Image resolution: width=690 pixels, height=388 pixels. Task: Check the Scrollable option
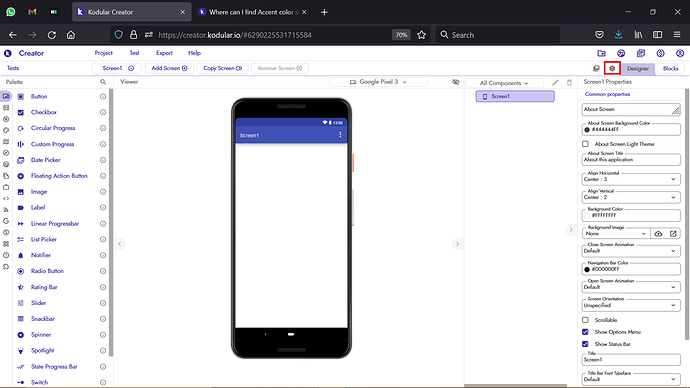(585, 320)
